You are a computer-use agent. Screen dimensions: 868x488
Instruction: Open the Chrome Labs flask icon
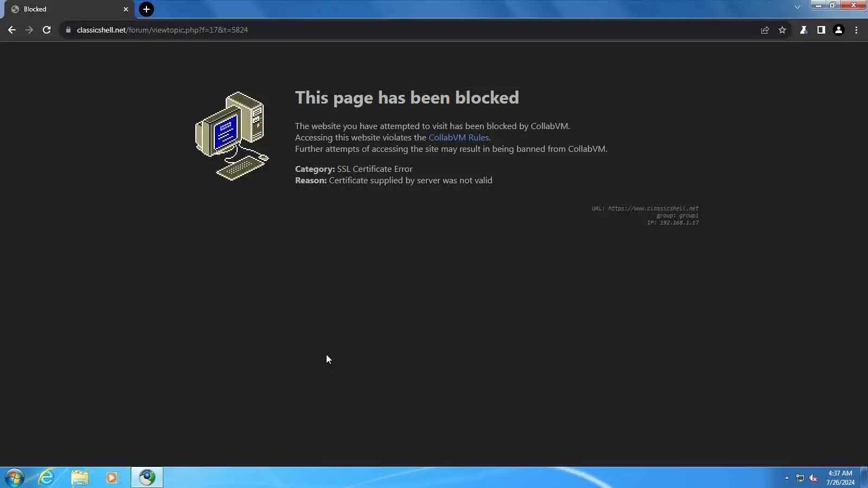pos(804,30)
